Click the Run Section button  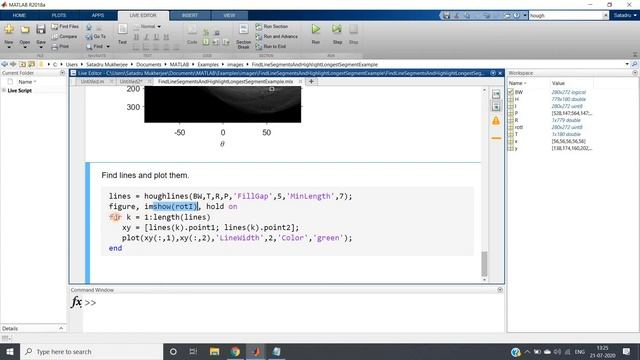click(272, 27)
